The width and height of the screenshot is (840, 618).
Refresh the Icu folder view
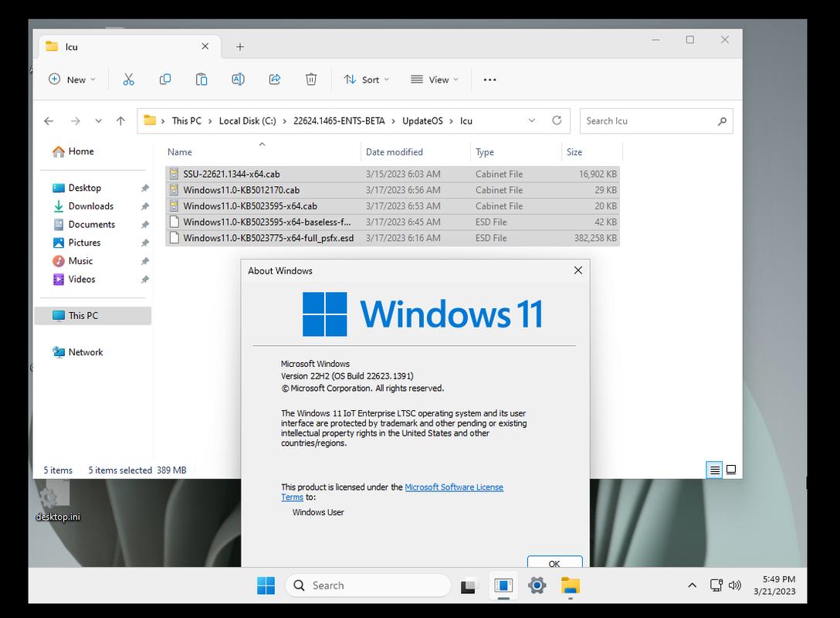(x=557, y=120)
